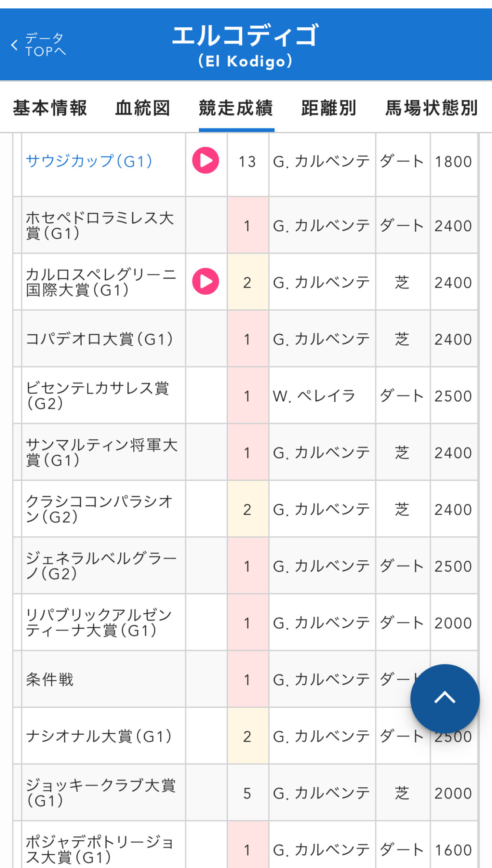Screen dimensions: 492x868
Task: Tap the ジョッキークラブ大賞(G1) race name
Action: pos(101,792)
